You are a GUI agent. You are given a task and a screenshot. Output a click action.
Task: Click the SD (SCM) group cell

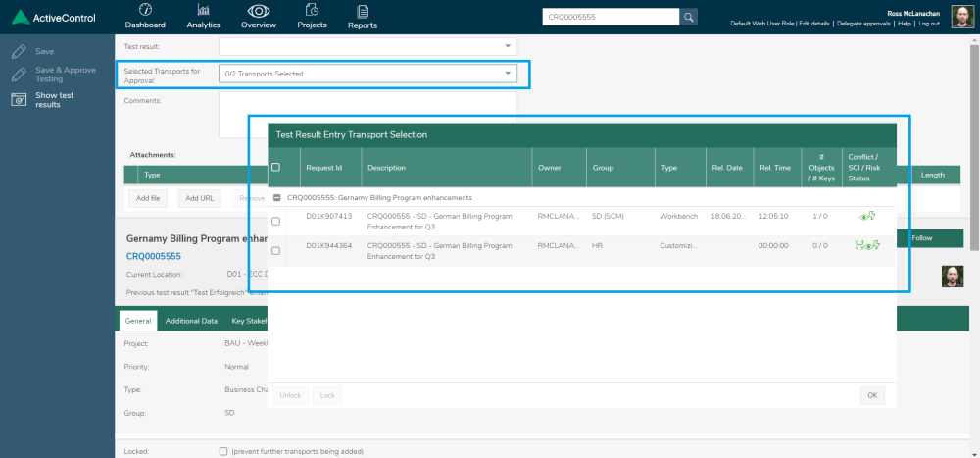[608, 216]
